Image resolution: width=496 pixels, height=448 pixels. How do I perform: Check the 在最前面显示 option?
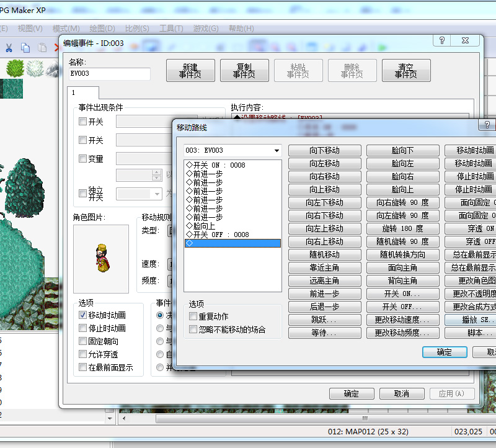[82, 367]
